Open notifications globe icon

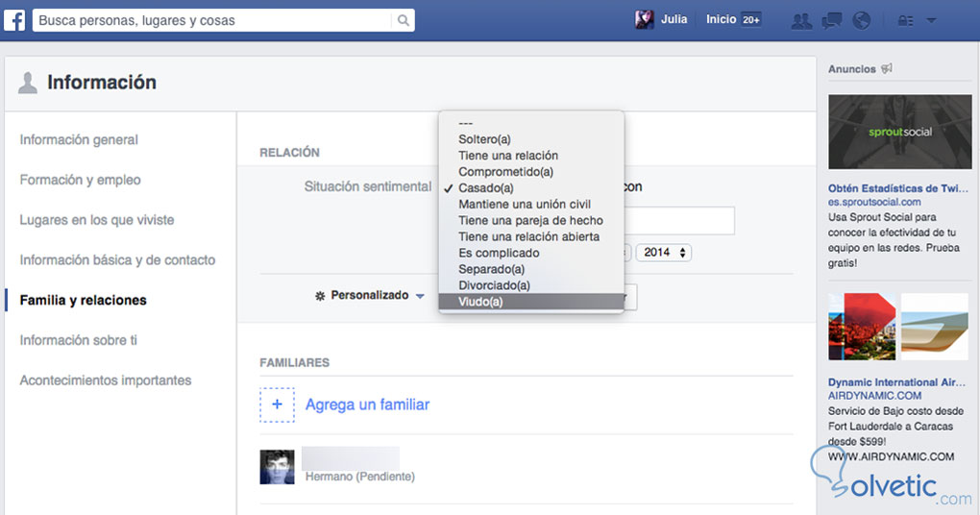pos(861,20)
